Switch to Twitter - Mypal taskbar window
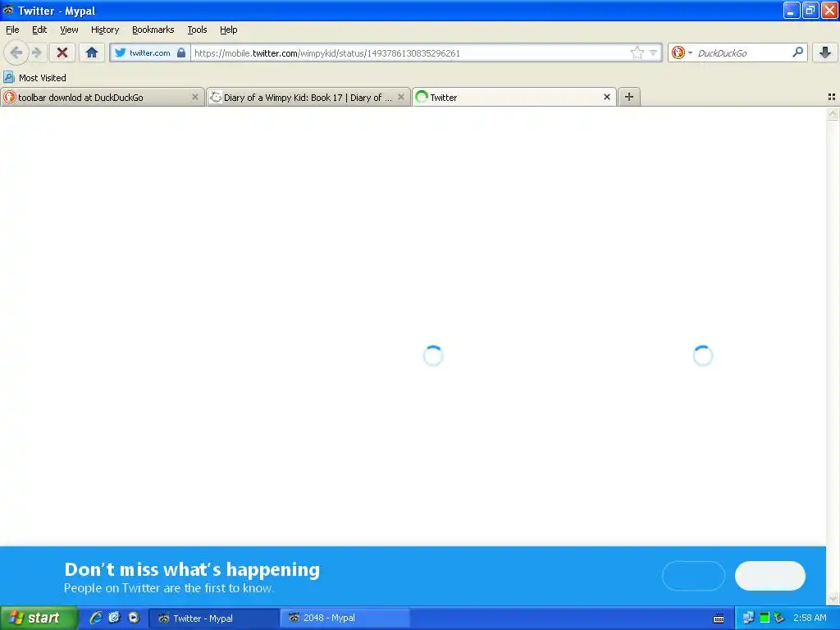Viewport: 840px width, 630px height. [213, 619]
